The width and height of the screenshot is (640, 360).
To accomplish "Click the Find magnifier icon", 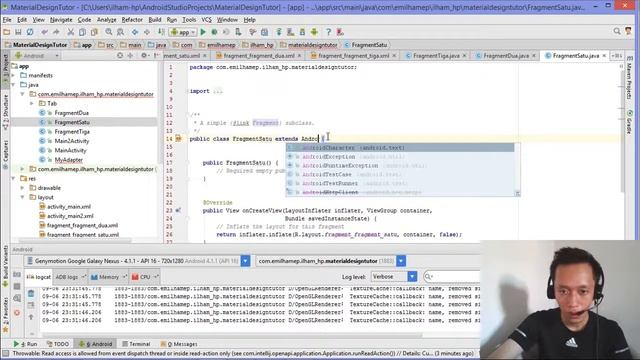I will coord(109,32).
